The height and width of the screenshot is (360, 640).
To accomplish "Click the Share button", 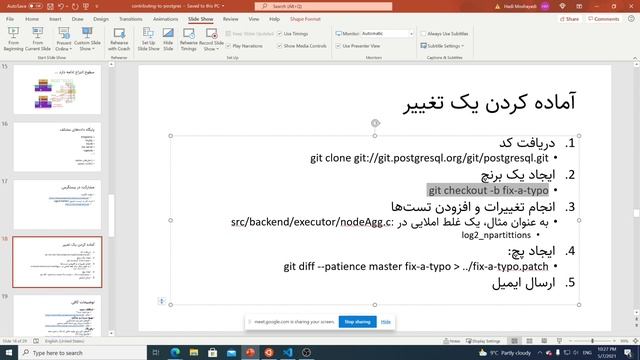I will click(x=569, y=19).
